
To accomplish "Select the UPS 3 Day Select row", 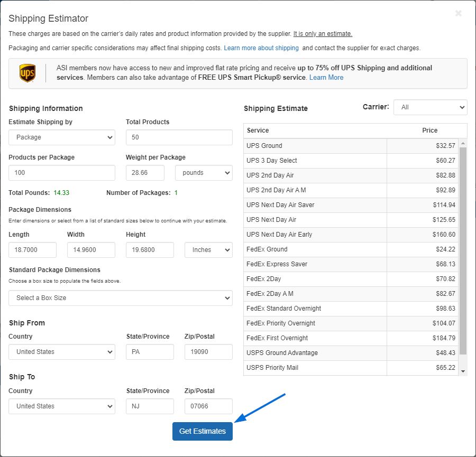I will click(x=351, y=161).
